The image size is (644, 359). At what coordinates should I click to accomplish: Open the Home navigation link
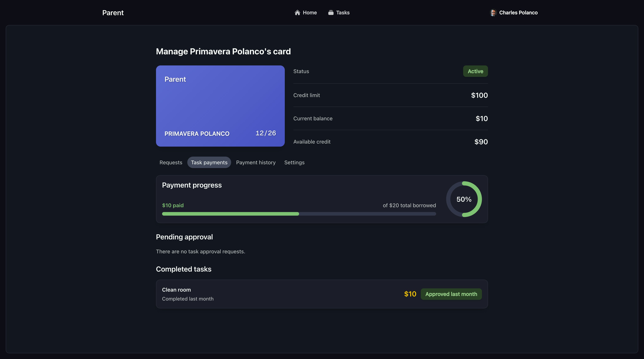pyautogui.click(x=306, y=13)
